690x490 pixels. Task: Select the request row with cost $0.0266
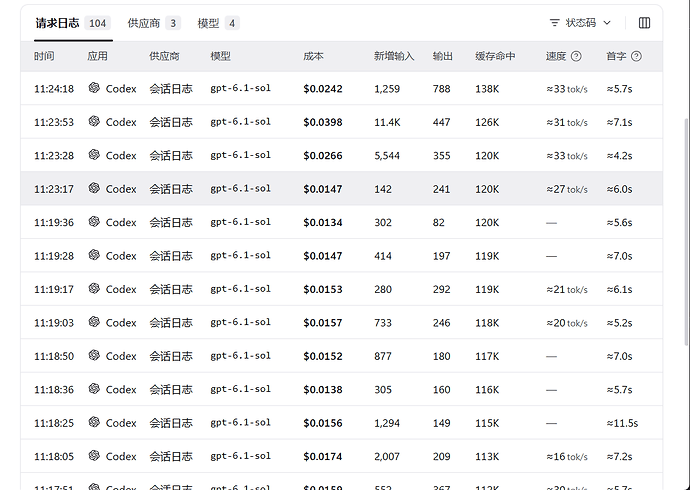pos(341,155)
